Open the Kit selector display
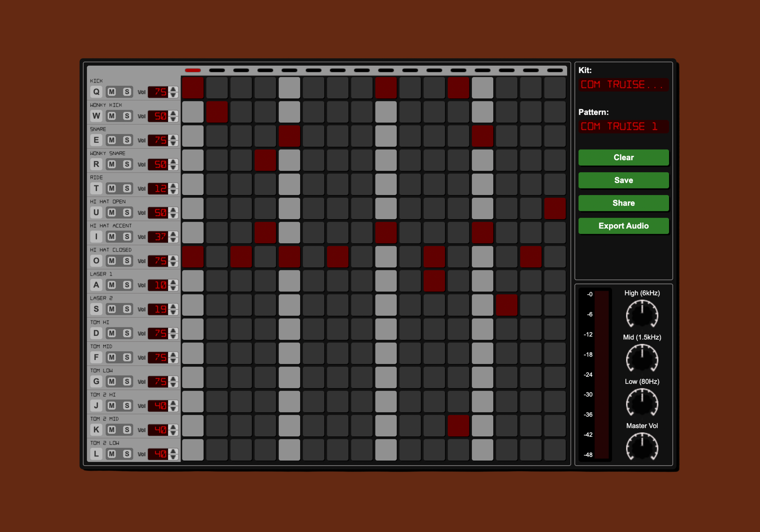This screenshot has height=532, width=760. point(623,85)
